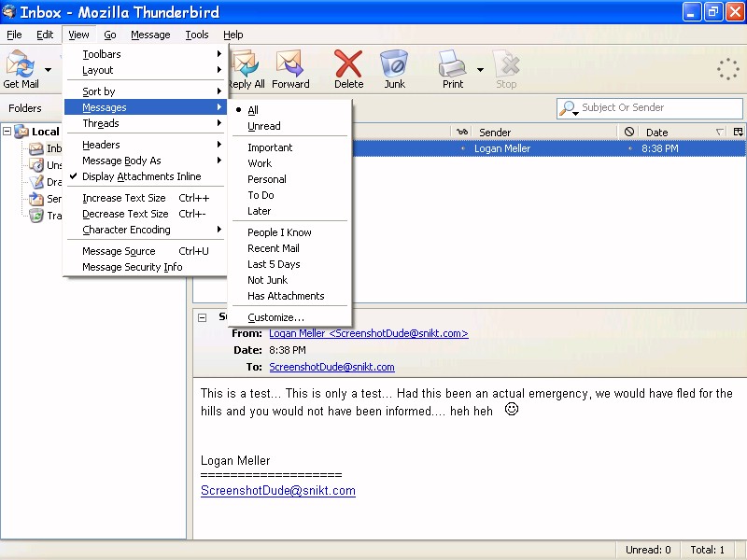Screen dimensions: 747x560
Task: Click the greyed-out Stop icon
Action: point(506,63)
